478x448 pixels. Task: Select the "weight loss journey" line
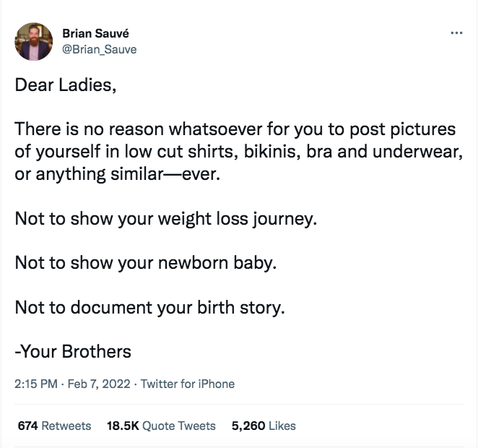click(166, 219)
